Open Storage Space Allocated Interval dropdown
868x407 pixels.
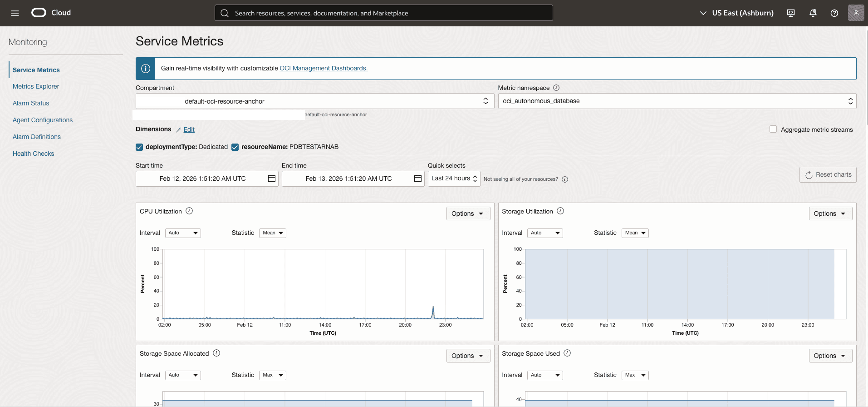183,375
